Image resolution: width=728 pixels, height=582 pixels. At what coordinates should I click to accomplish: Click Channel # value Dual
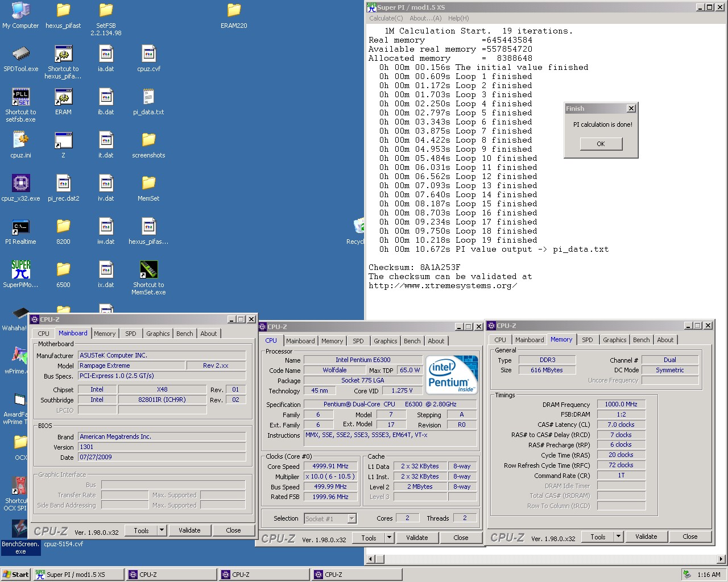670,360
